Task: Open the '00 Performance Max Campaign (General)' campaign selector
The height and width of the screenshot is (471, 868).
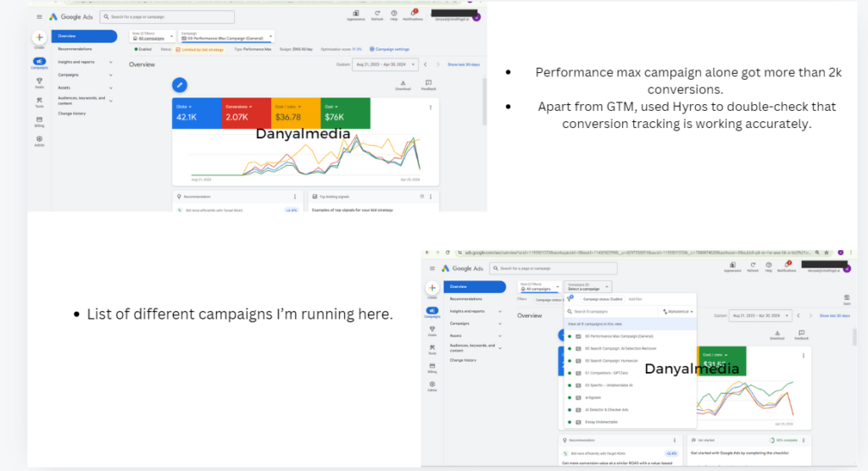Action: 226,36
